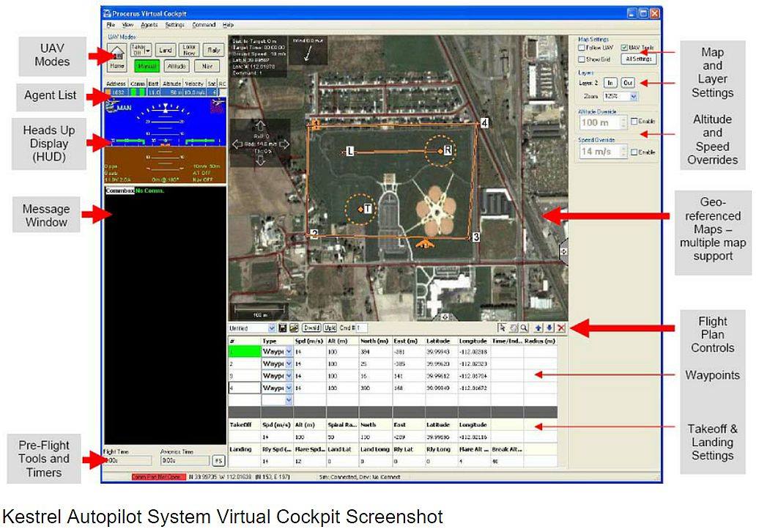Delete waypoint with the red X icon
The width and height of the screenshot is (759, 532).
[x=561, y=328]
